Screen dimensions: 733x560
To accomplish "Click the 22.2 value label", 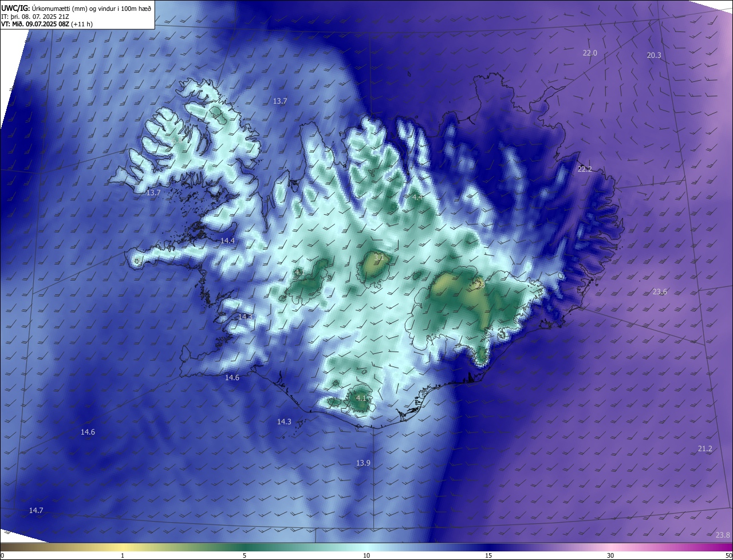I will pos(585,169).
